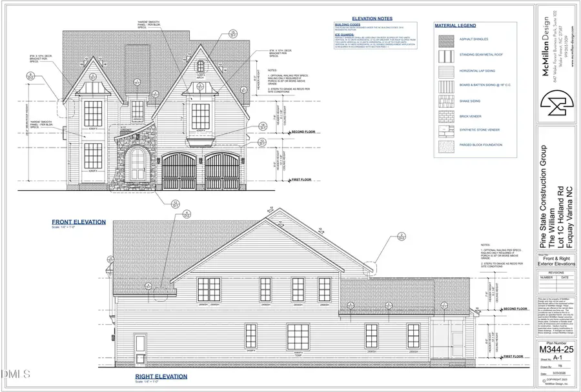
Task: Click the 'BUILDING CODES' subheading
Action: coord(347,24)
